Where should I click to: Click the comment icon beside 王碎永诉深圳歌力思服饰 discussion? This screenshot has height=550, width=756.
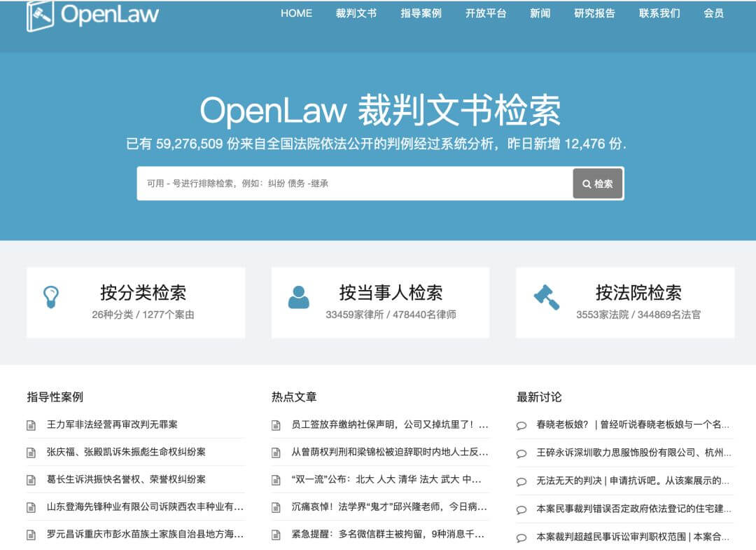point(521,452)
